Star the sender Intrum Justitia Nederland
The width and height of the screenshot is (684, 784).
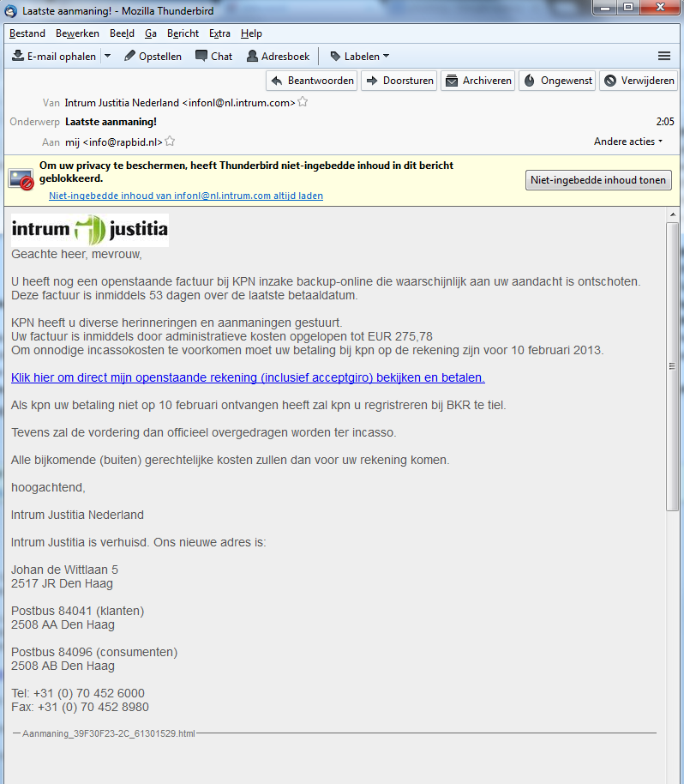click(303, 102)
